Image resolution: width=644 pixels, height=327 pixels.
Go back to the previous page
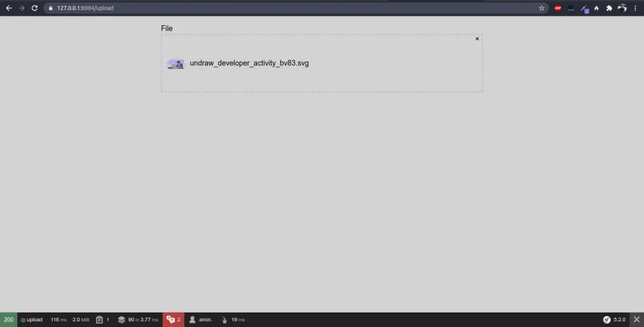9,8
